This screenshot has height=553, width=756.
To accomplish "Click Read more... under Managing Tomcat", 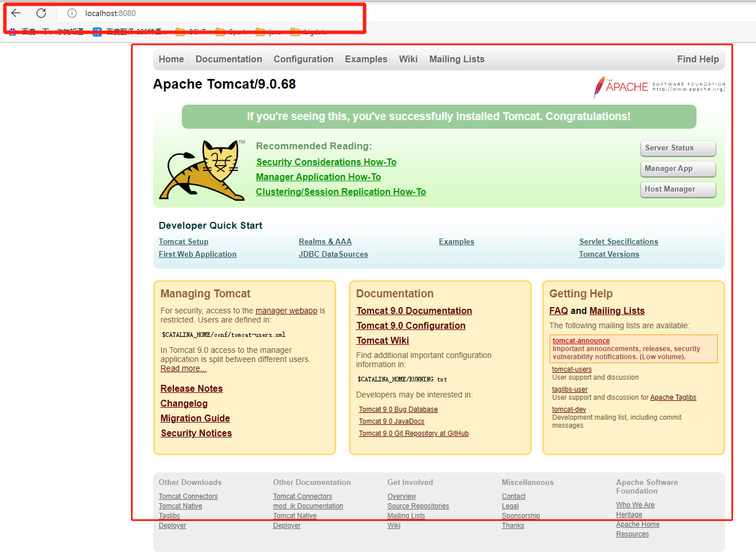I will tap(184, 369).
